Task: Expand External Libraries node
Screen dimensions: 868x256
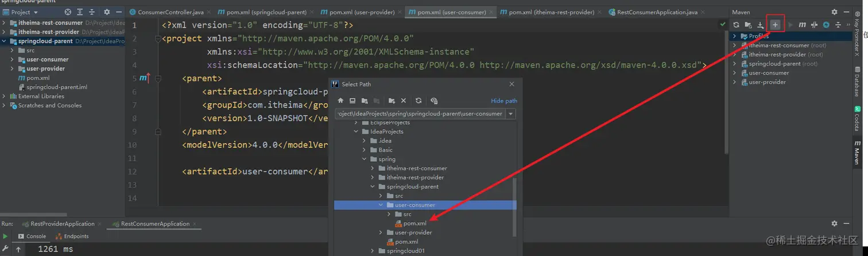Action: pyautogui.click(x=5, y=96)
